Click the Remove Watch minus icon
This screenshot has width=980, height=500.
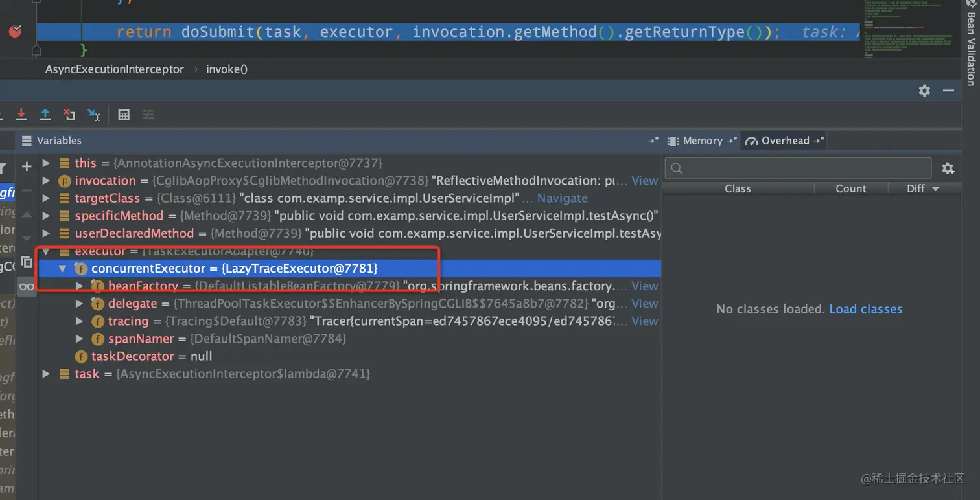pos(27,190)
